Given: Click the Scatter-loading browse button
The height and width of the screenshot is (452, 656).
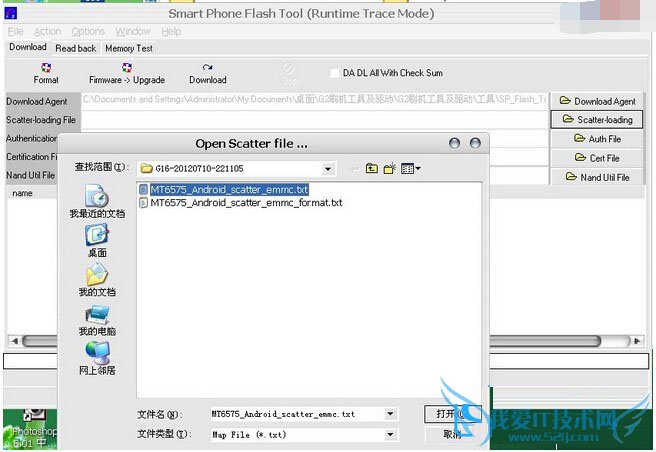Looking at the screenshot, I should (597, 120).
